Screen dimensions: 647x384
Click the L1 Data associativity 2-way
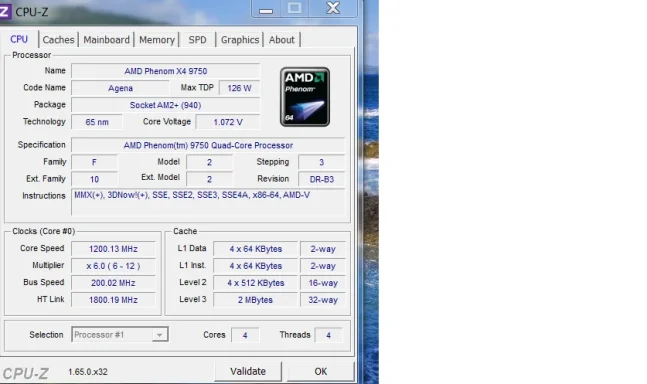323,249
